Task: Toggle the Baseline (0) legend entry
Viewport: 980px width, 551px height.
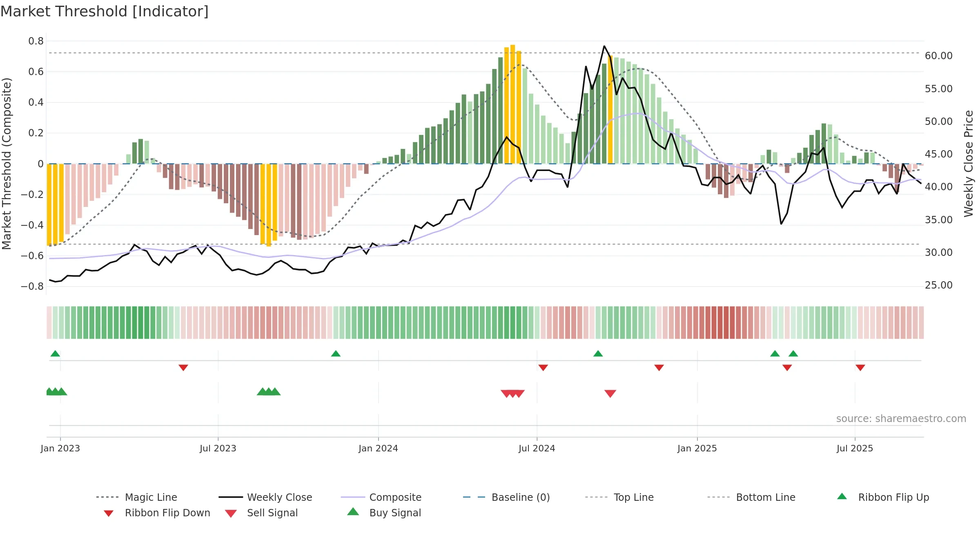Action: (x=506, y=497)
